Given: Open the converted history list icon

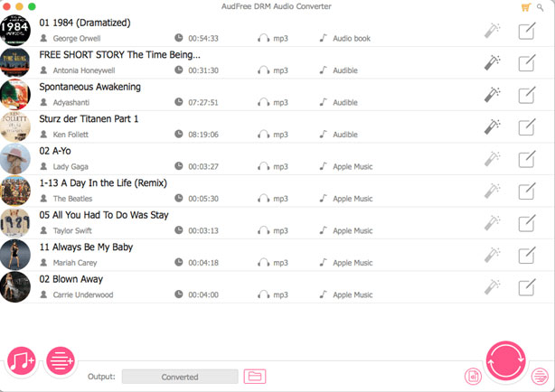Looking at the screenshot, I should 540,377.
